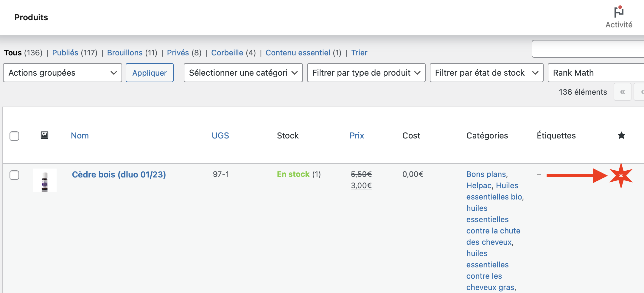The image size is (644, 293).
Task: Tick the select-all products checkbox
Action: (x=14, y=136)
